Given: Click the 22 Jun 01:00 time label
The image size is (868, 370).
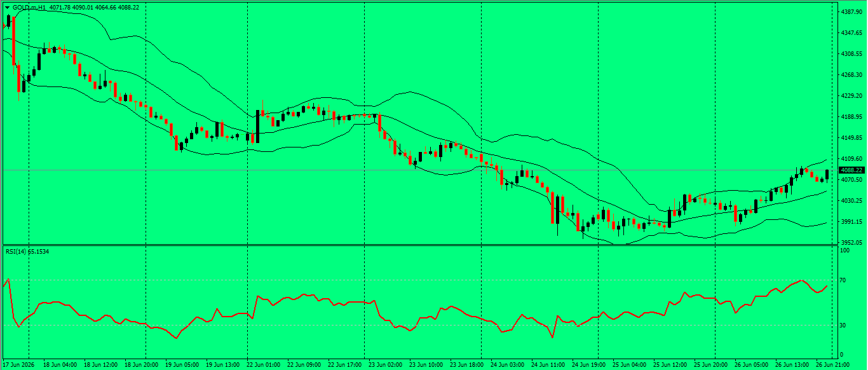Looking at the screenshot, I should coord(264,365).
